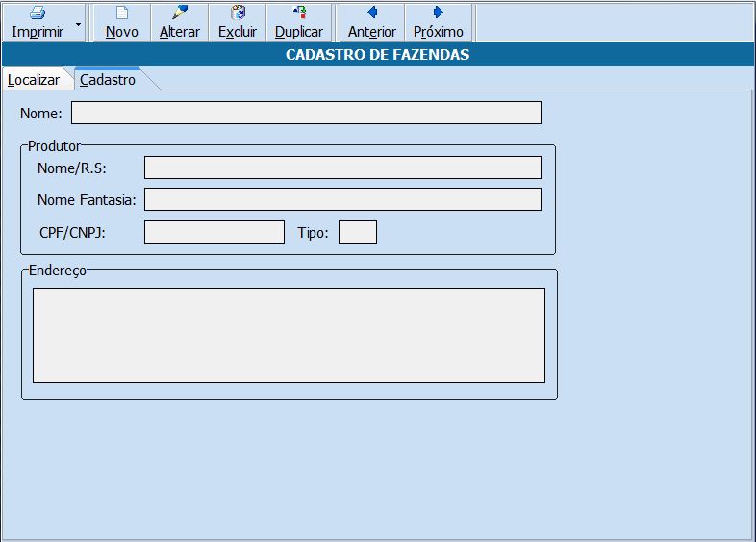This screenshot has width=756, height=542.
Task: Duplicate the record with Duplicar
Action: point(298,22)
